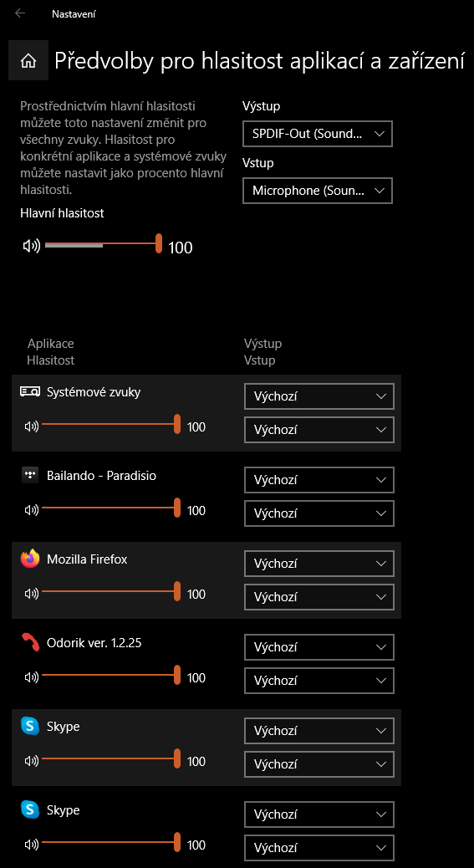Open the SPDIF-Out output device dropdown
This screenshot has height=868, width=474.
[x=318, y=134]
